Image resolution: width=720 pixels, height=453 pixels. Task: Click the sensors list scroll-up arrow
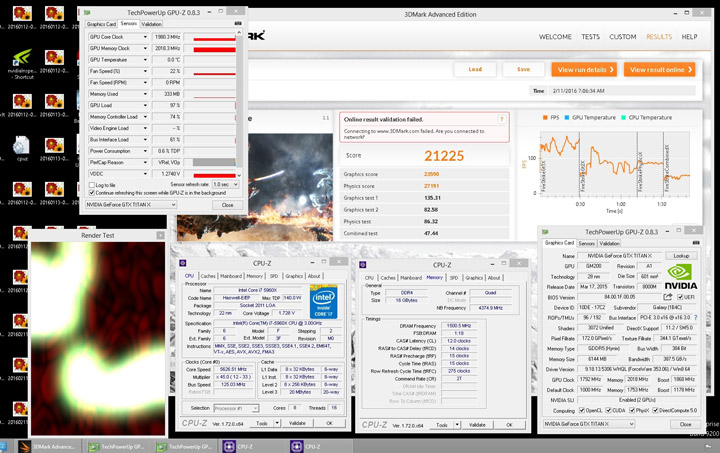click(x=239, y=32)
